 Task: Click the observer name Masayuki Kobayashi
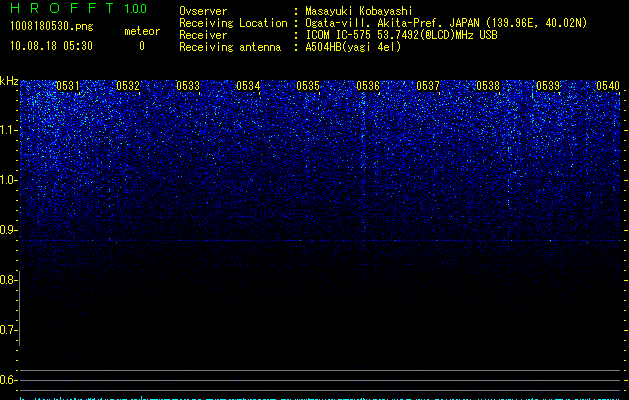(359, 11)
